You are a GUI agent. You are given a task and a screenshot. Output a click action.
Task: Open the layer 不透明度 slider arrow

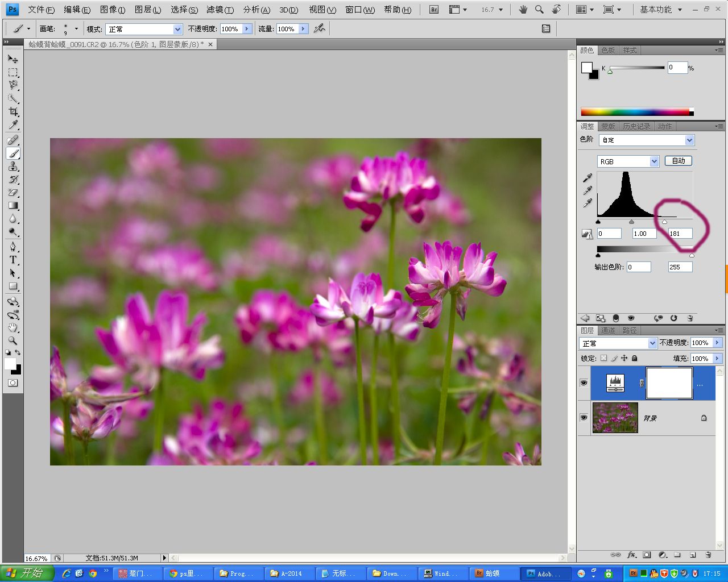point(717,343)
